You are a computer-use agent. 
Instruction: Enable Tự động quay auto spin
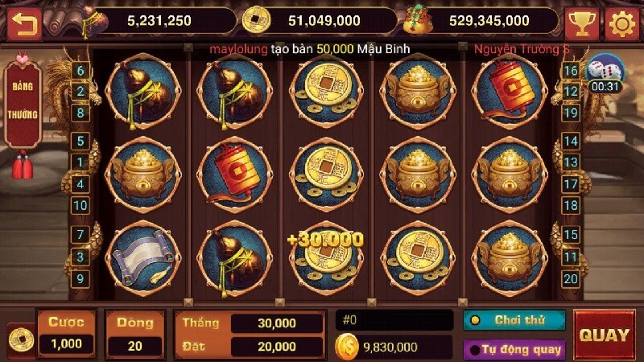514,350
